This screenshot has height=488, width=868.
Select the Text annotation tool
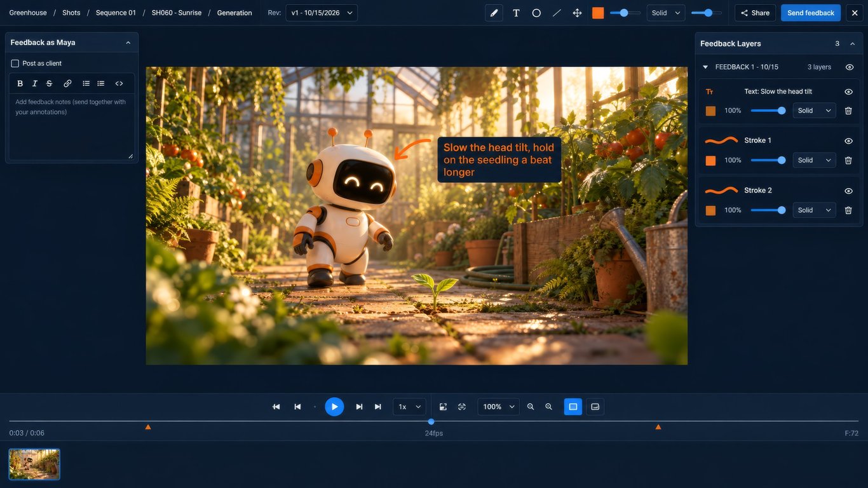(x=516, y=13)
